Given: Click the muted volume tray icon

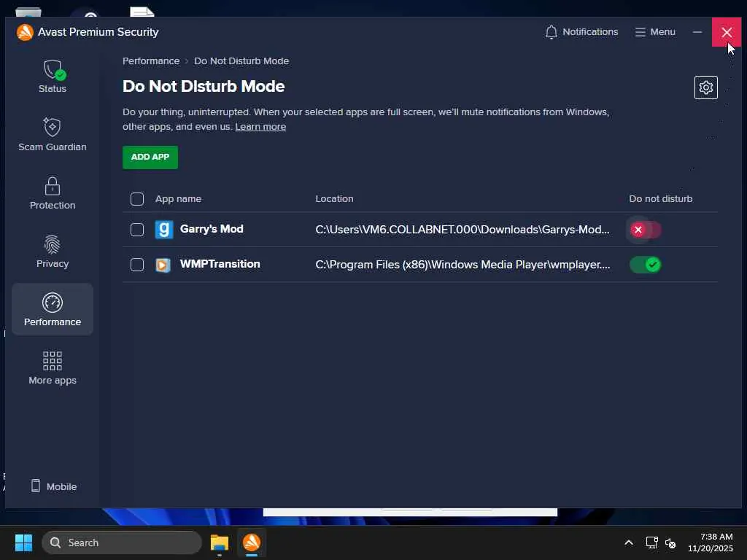Looking at the screenshot, I should pyautogui.click(x=670, y=542).
